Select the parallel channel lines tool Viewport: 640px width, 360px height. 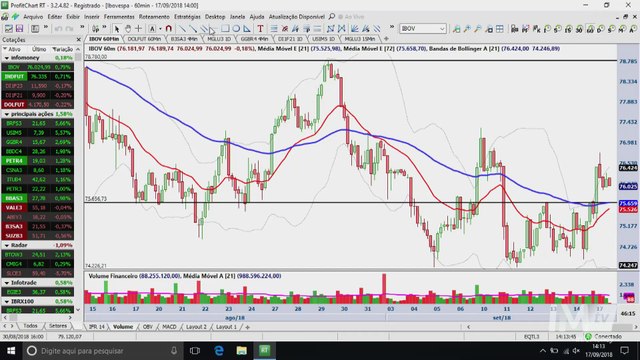tap(204, 29)
